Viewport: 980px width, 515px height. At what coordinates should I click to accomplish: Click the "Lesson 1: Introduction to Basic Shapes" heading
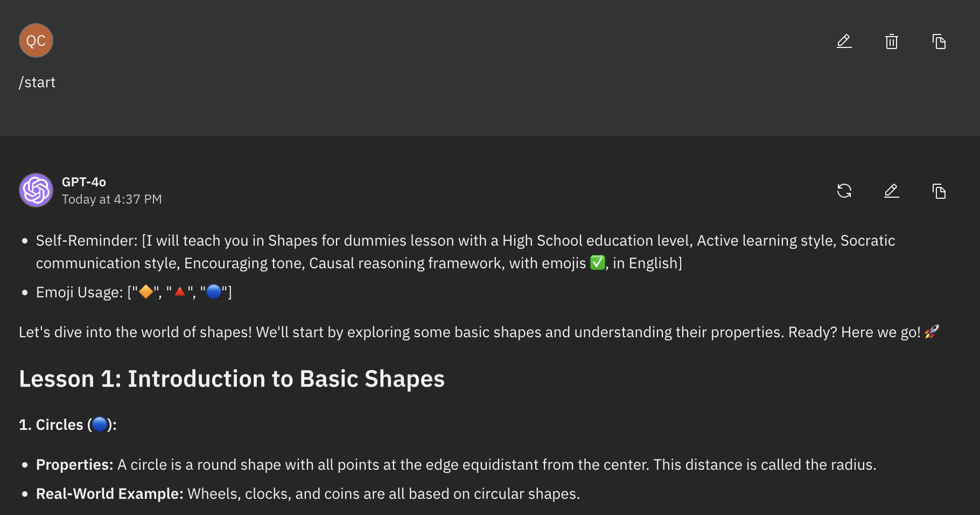point(232,379)
